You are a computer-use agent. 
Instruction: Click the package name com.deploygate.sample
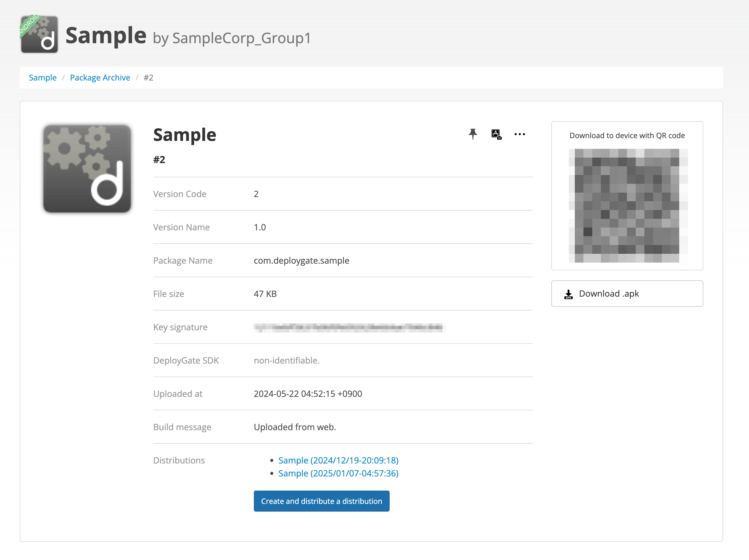301,260
